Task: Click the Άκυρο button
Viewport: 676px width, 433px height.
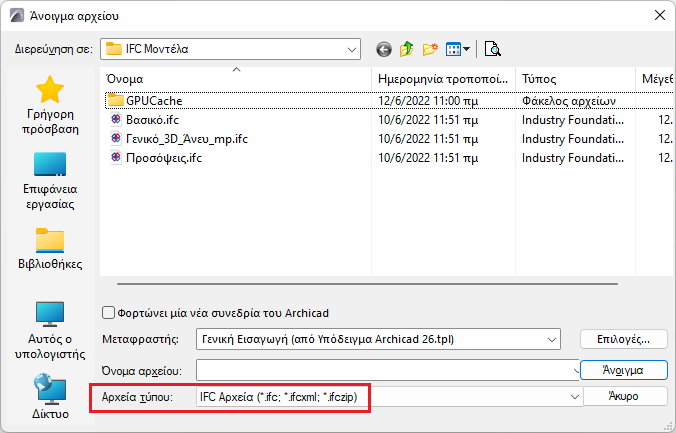Action: coord(625,396)
